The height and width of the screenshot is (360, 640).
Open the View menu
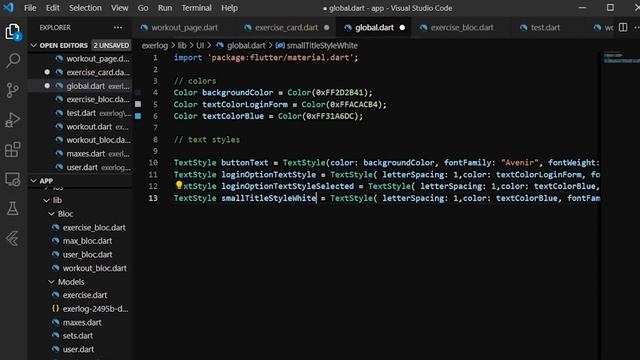pyautogui.click(x=120, y=8)
